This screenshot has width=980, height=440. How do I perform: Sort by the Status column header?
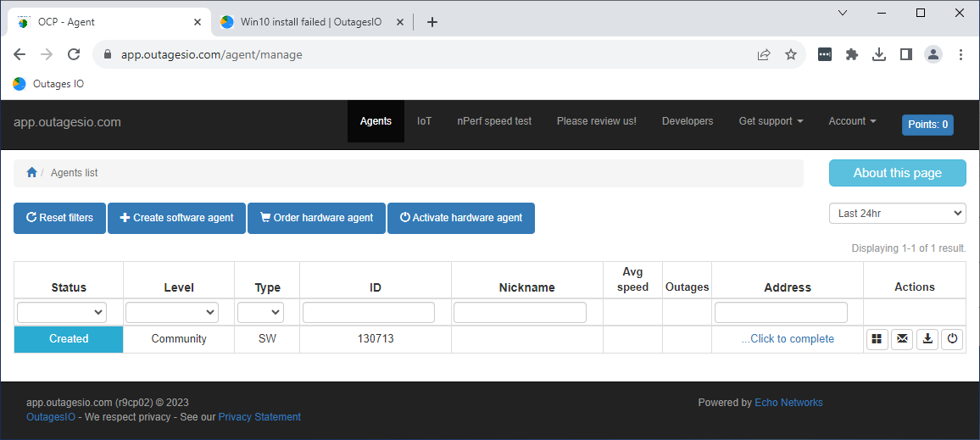pos(69,287)
